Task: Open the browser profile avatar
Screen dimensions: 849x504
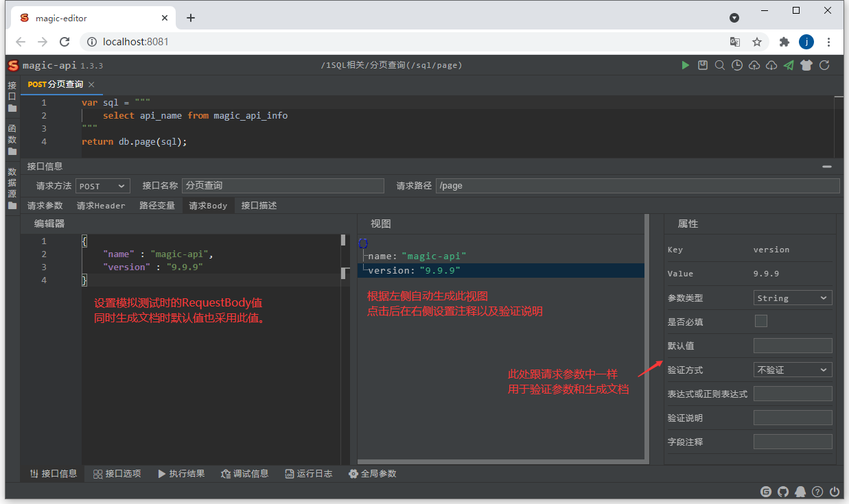Action: point(806,42)
